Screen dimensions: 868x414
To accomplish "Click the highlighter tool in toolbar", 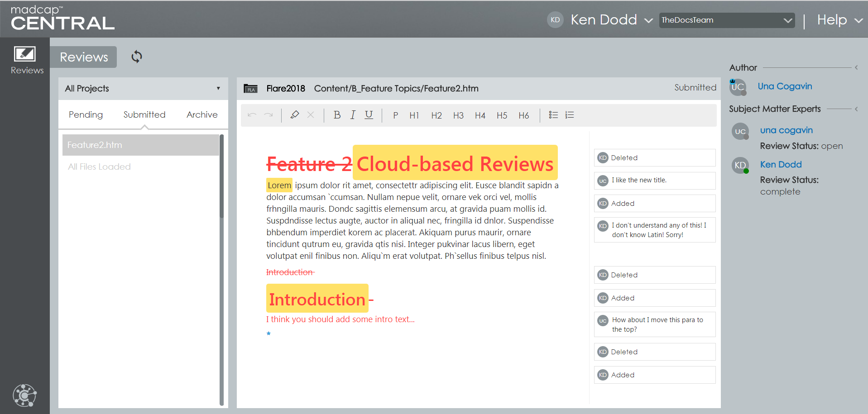I will click(x=295, y=115).
